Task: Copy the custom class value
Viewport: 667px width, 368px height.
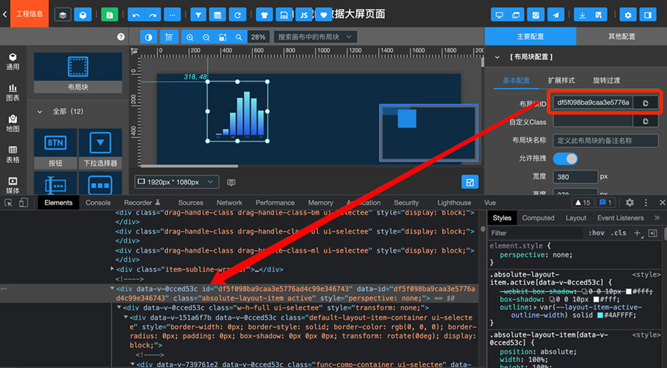Action: tap(645, 121)
